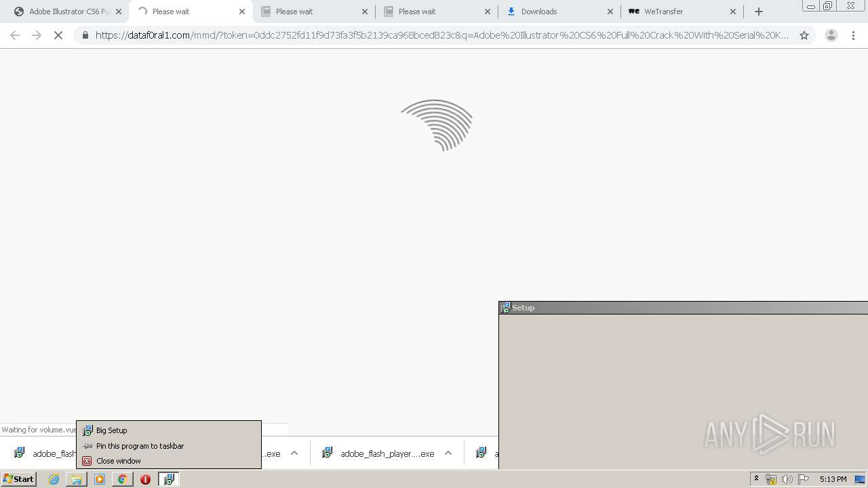This screenshot has height=488, width=868.
Task: Stop loading the current page
Action: 58,35
